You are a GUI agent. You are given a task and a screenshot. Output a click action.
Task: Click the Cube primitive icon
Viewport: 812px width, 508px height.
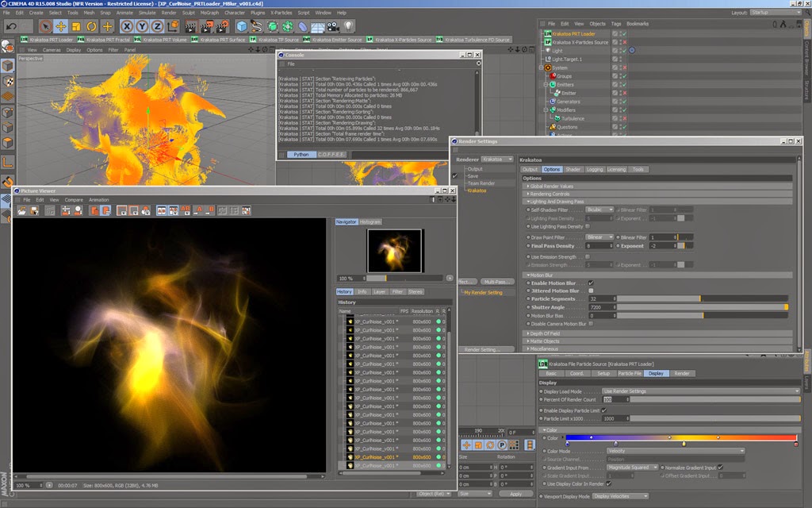point(242,26)
